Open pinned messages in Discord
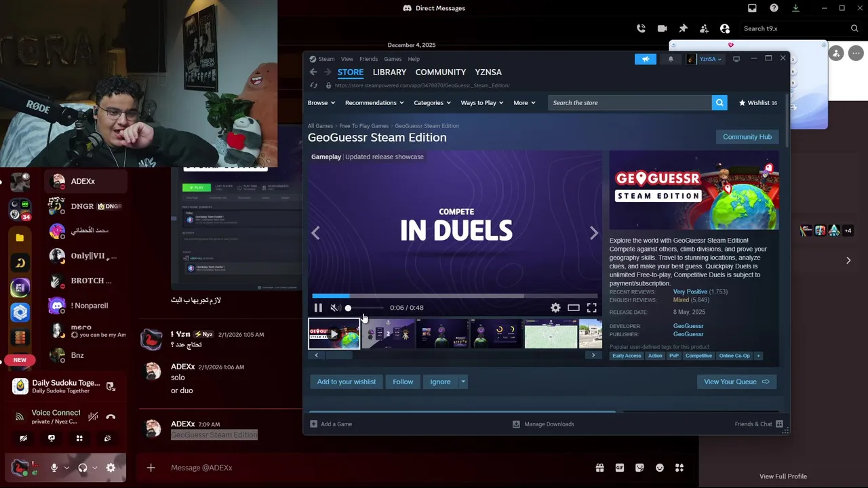 [683, 28]
